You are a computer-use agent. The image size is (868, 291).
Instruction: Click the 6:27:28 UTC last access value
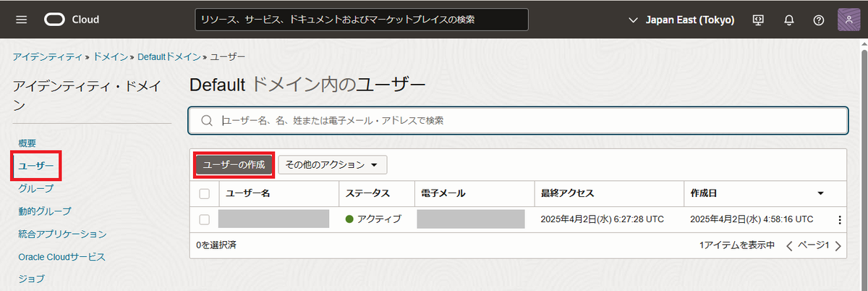coord(602,219)
